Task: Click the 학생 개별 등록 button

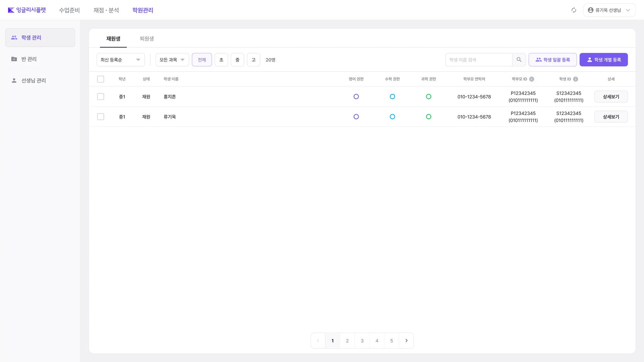Action: pyautogui.click(x=603, y=60)
